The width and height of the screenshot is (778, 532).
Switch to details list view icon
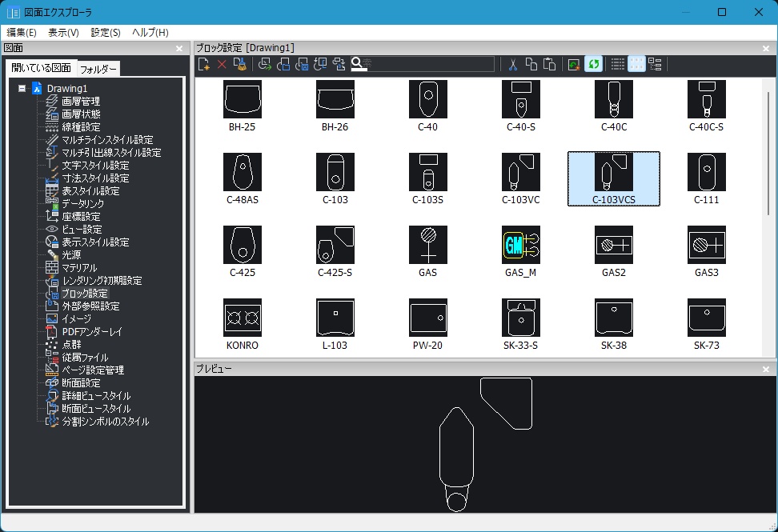coord(618,64)
